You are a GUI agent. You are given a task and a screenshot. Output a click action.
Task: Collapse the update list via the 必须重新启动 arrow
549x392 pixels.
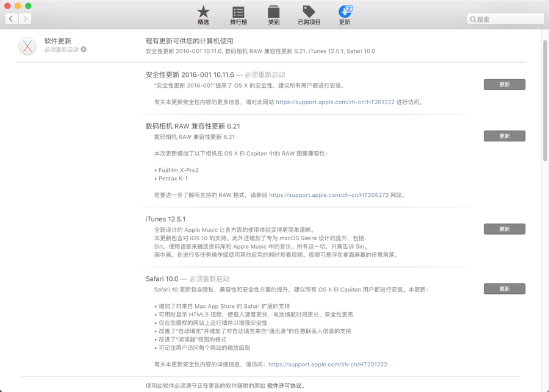tap(84, 49)
